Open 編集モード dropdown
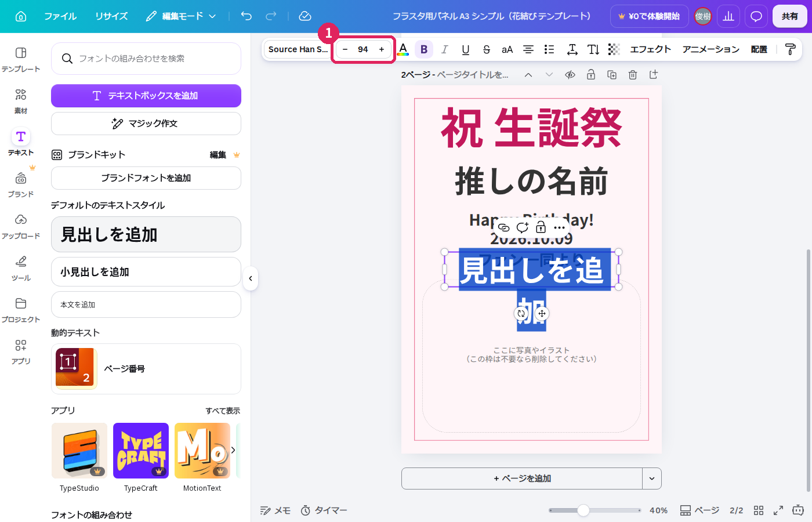 181,16
